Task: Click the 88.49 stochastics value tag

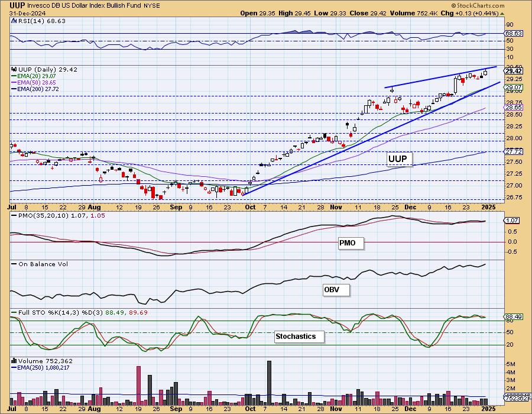Action: 513,316
